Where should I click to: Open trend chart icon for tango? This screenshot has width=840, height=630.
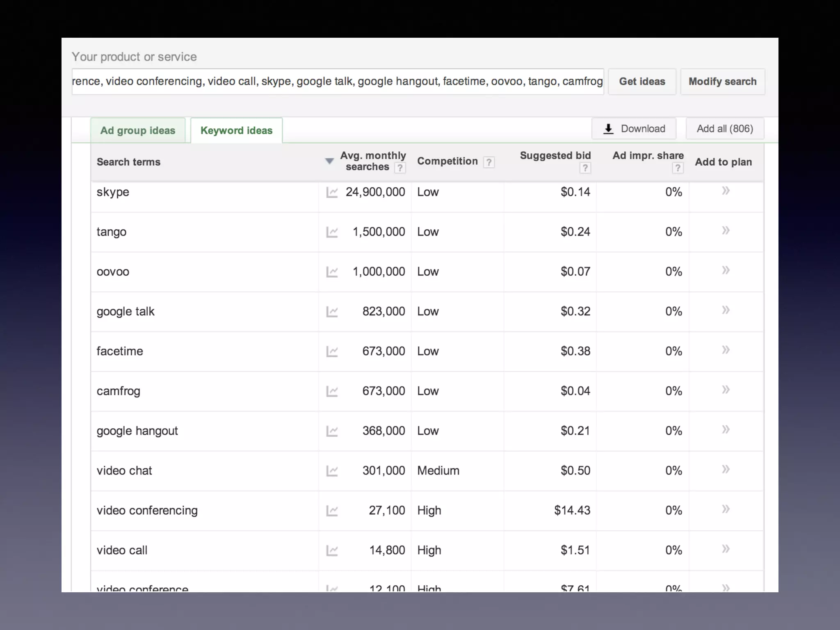coord(332,232)
